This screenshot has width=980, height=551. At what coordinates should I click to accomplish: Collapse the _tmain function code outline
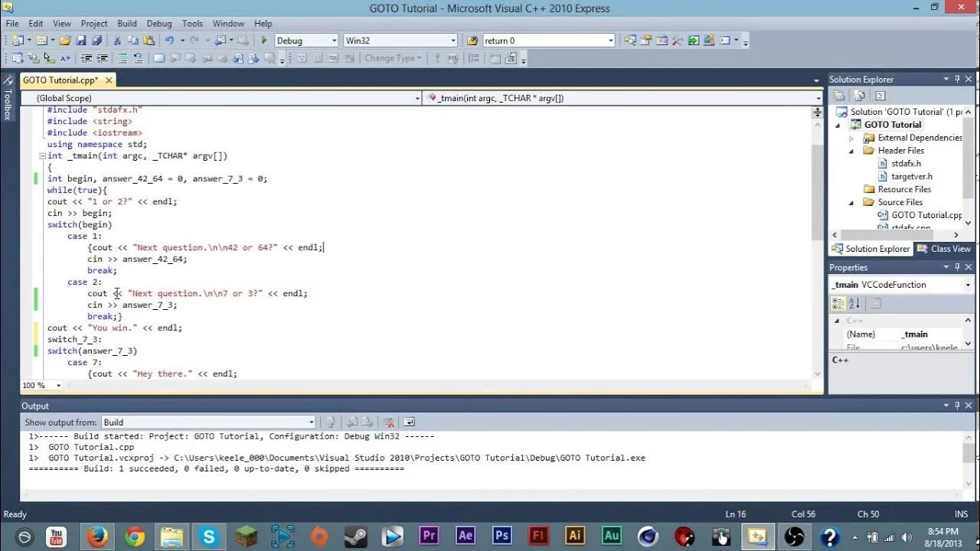[x=43, y=156]
